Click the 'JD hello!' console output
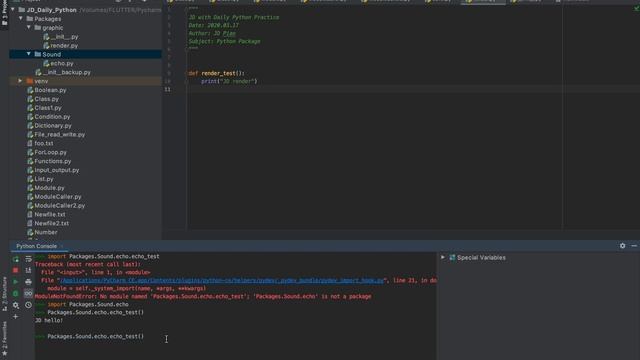 49,320
